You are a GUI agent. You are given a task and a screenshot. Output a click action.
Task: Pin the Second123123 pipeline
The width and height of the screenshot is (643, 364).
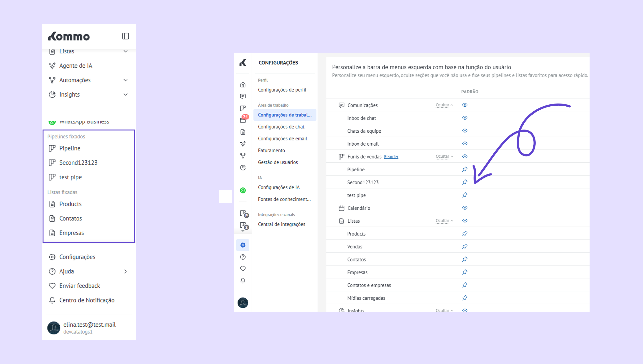tap(465, 182)
